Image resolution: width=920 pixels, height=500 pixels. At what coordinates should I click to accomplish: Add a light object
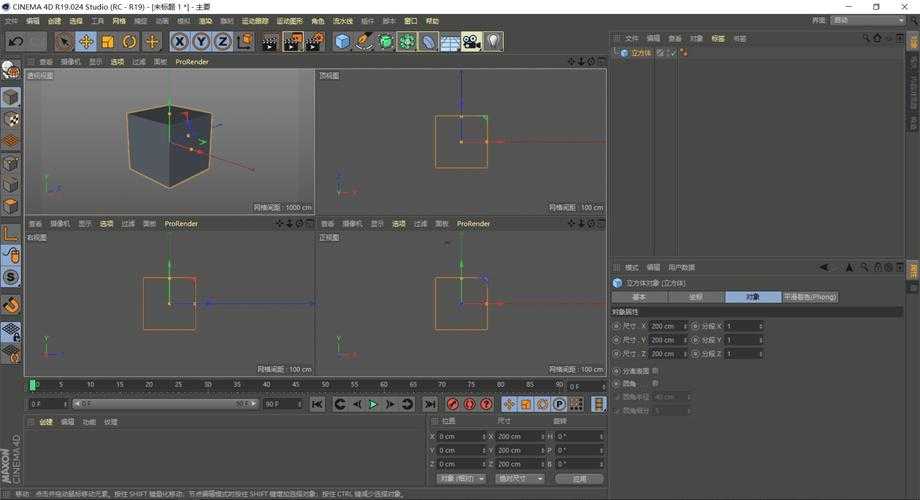point(493,42)
